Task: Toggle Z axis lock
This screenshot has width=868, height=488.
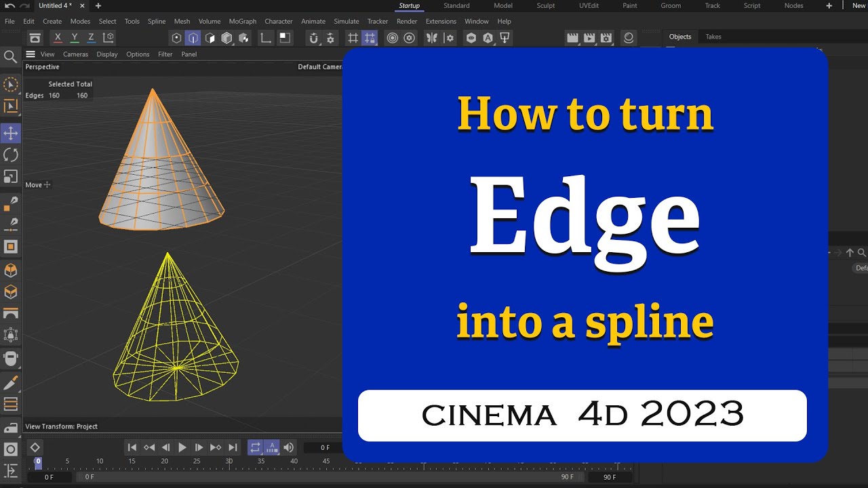Action: [x=91, y=38]
